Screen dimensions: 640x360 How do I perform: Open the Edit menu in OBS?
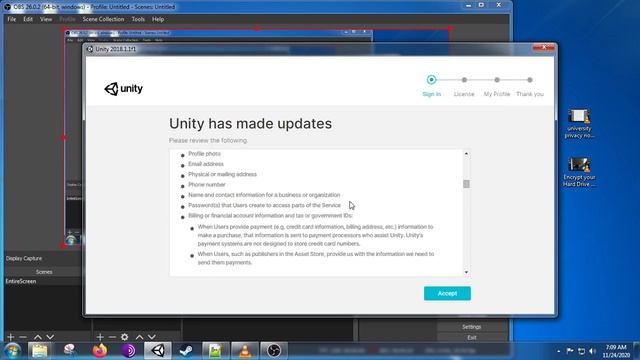28,19
